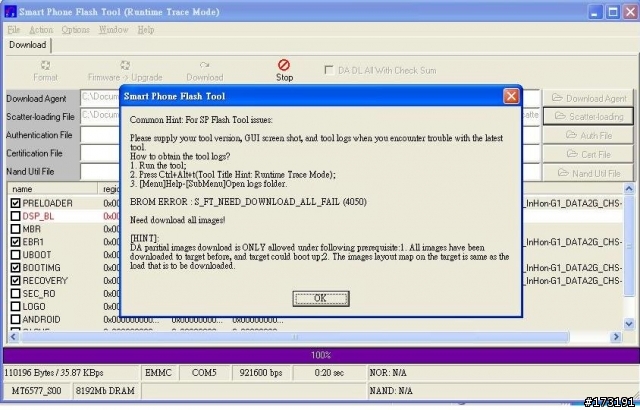
Task: Click the COM5 status entry
Action: (x=204, y=372)
